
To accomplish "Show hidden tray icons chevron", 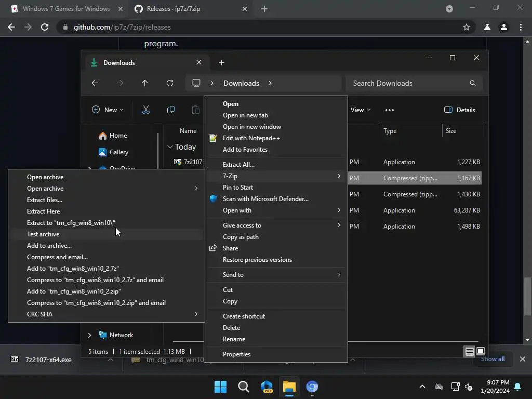I will pyautogui.click(x=422, y=387).
